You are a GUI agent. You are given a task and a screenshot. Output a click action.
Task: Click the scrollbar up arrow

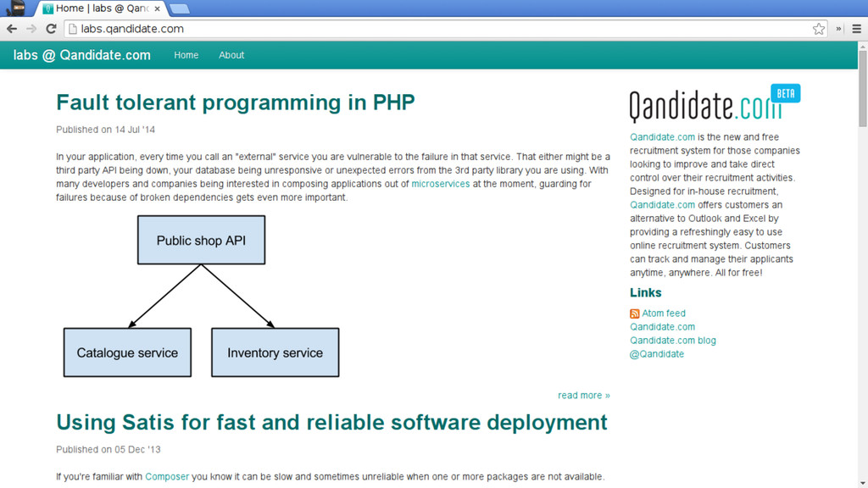pos(862,47)
